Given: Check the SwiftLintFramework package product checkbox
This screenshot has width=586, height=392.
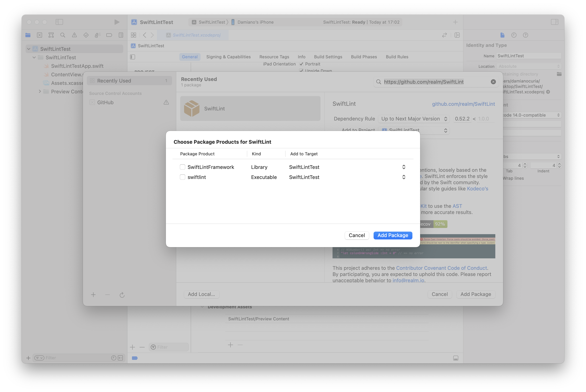Looking at the screenshot, I should tap(182, 167).
